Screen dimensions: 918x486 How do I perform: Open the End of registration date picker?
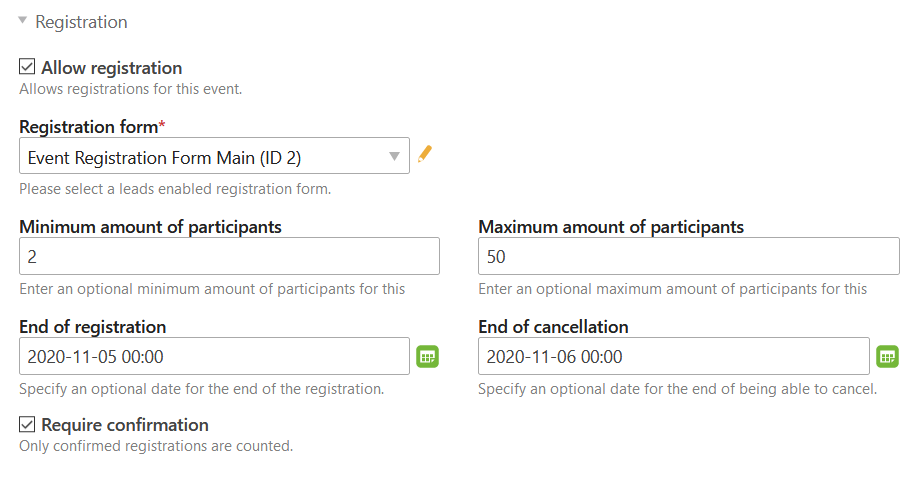point(427,357)
